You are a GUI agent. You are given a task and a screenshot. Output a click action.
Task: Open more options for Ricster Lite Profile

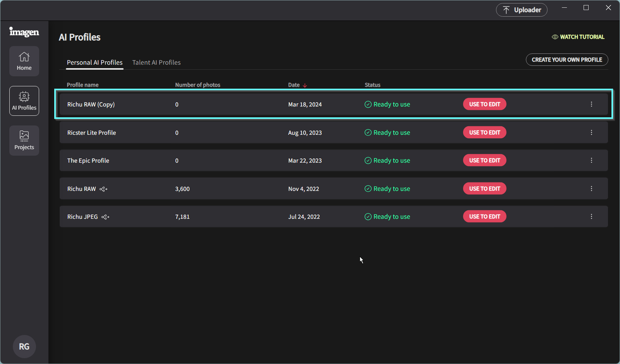(591, 132)
